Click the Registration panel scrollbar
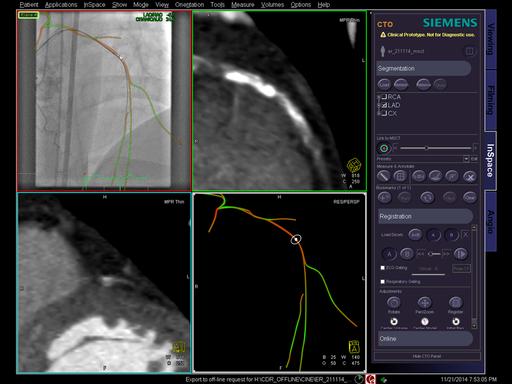This screenshot has height=384, width=512. (474, 277)
